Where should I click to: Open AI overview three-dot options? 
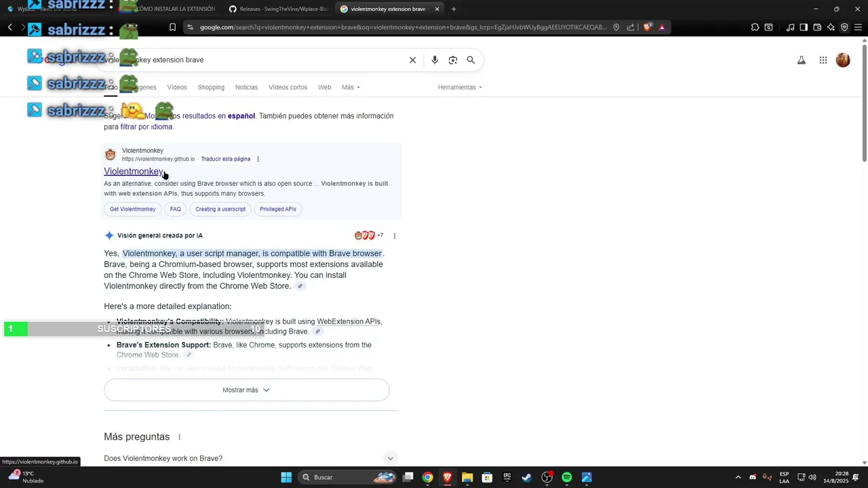click(395, 236)
